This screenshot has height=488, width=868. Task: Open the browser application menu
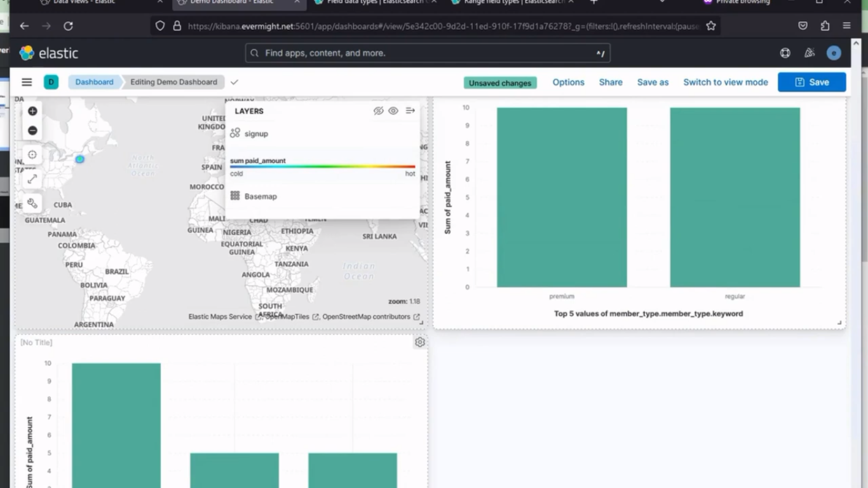[x=846, y=26]
